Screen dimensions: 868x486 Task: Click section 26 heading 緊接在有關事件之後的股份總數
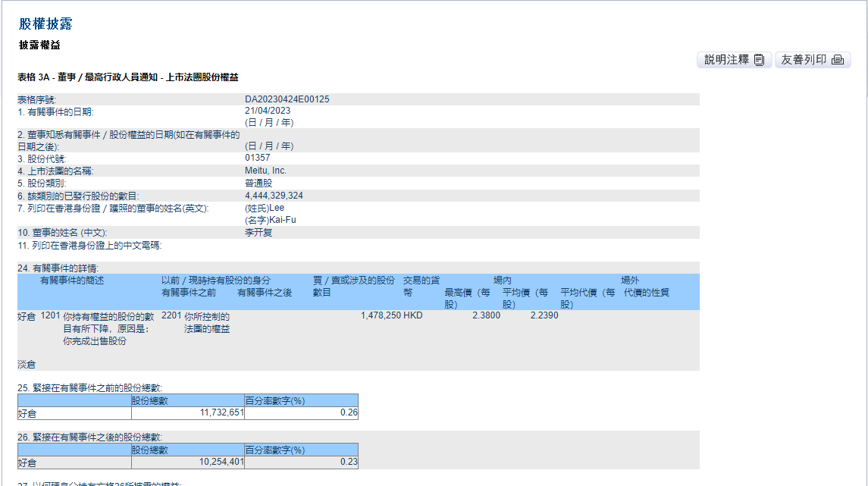click(89, 437)
